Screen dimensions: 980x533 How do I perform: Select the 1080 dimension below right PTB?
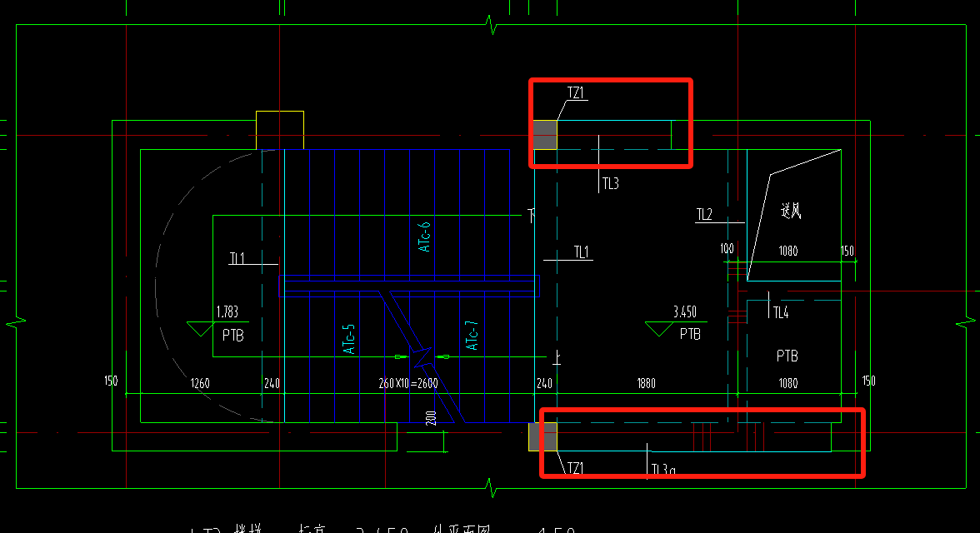tap(788, 383)
